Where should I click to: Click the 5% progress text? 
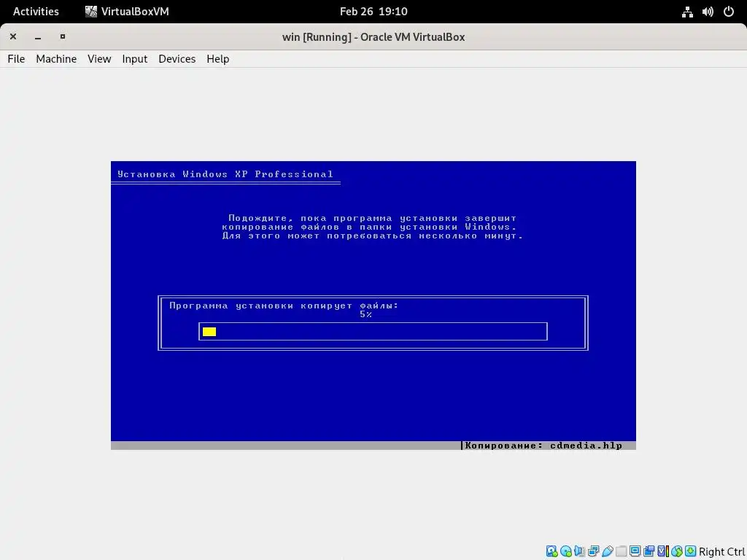pyautogui.click(x=366, y=314)
